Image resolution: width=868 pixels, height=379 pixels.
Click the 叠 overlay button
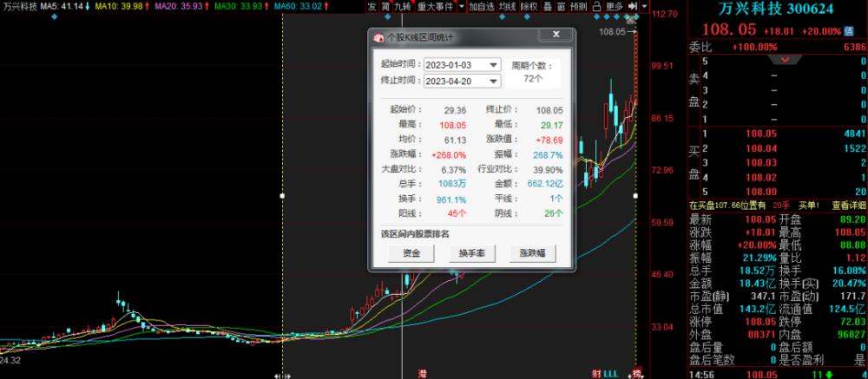pos(548,6)
